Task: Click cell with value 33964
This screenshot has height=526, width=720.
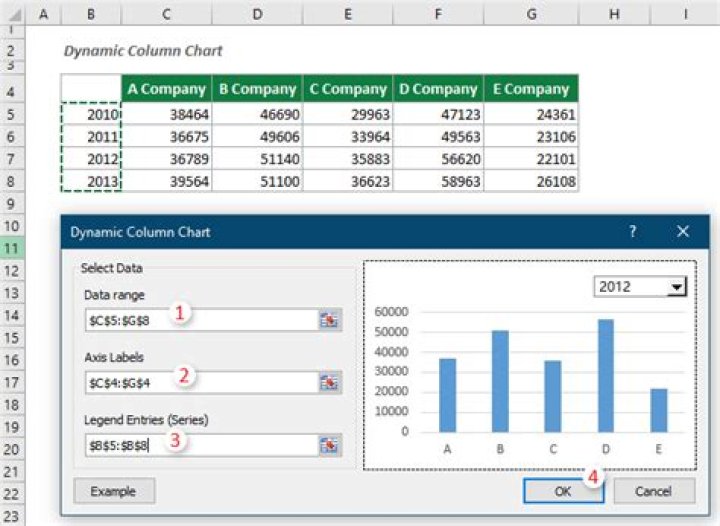Action: [348, 136]
